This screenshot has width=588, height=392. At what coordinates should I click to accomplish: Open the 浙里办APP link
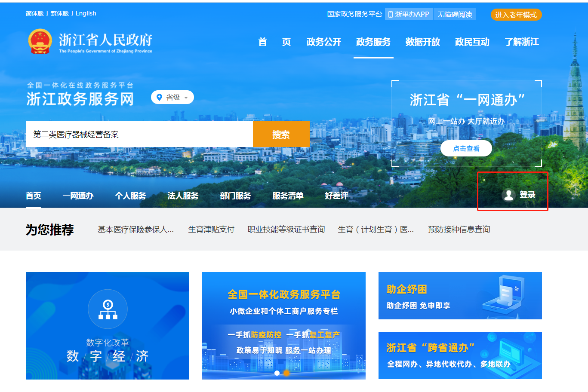pos(409,15)
